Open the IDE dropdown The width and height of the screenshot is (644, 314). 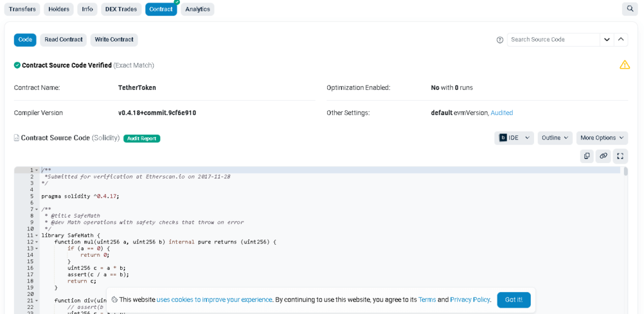pyautogui.click(x=514, y=138)
